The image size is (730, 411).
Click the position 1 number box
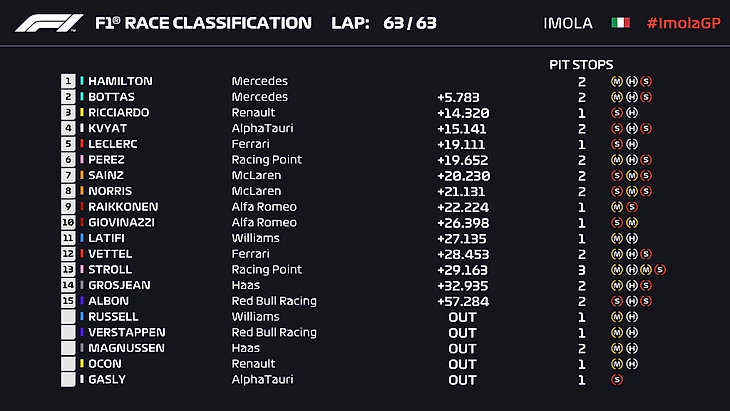tap(68, 81)
